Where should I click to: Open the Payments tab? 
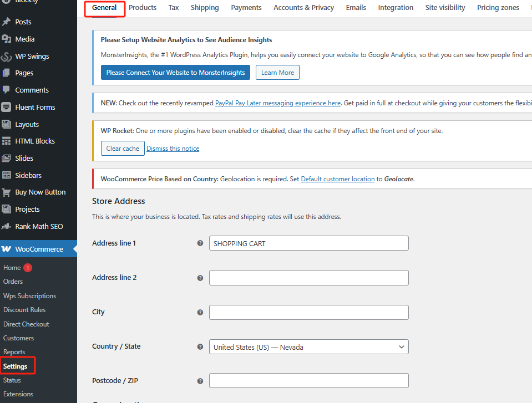[x=246, y=8]
